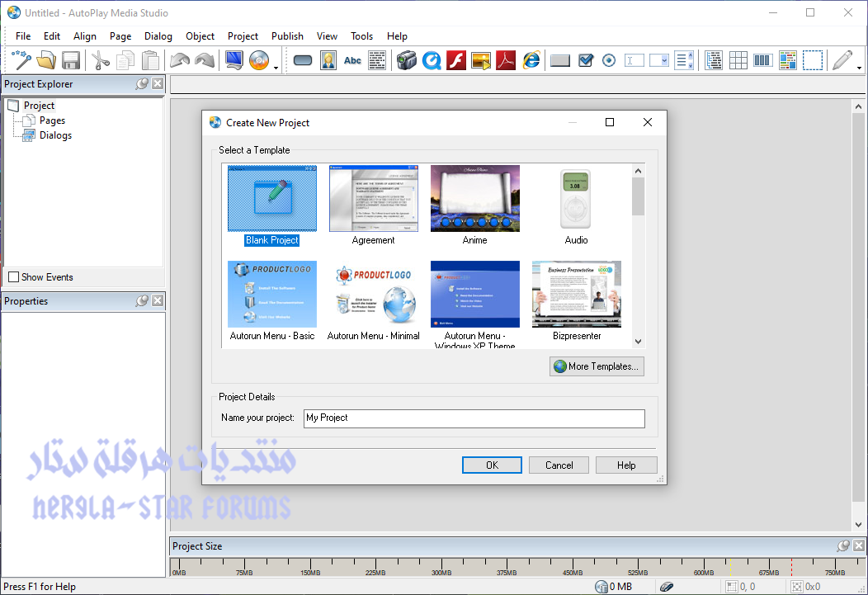Insert a Flash object icon
Image resolution: width=868 pixels, height=595 pixels.
pos(456,59)
